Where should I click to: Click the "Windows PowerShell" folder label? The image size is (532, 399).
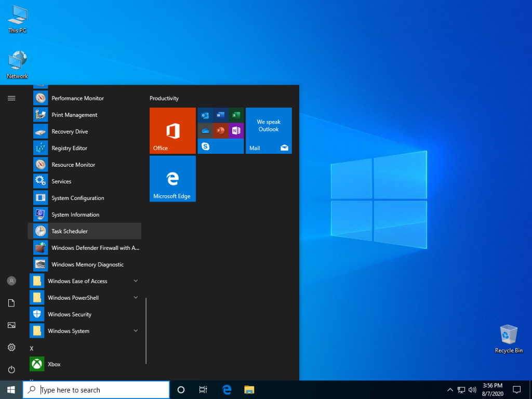73,298
